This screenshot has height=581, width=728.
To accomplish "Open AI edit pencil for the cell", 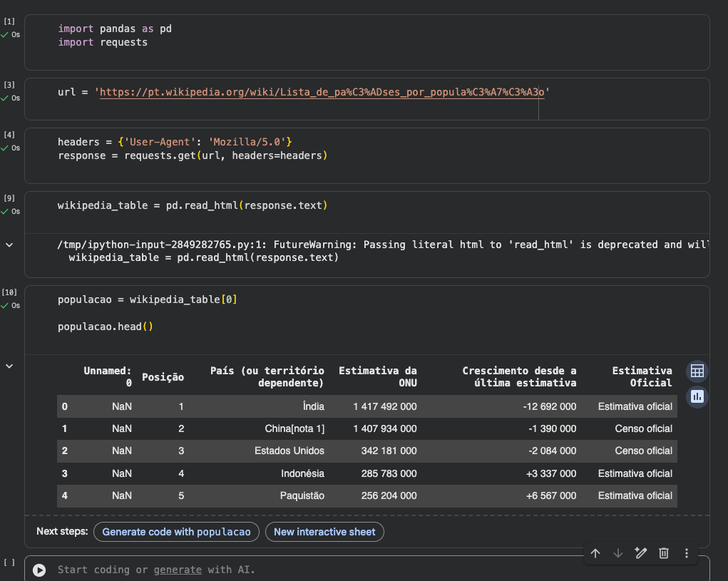I will 640,553.
